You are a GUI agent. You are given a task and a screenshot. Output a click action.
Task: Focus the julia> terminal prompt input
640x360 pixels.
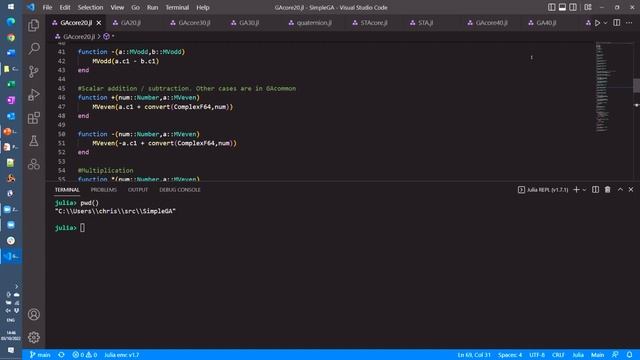[x=82, y=228]
